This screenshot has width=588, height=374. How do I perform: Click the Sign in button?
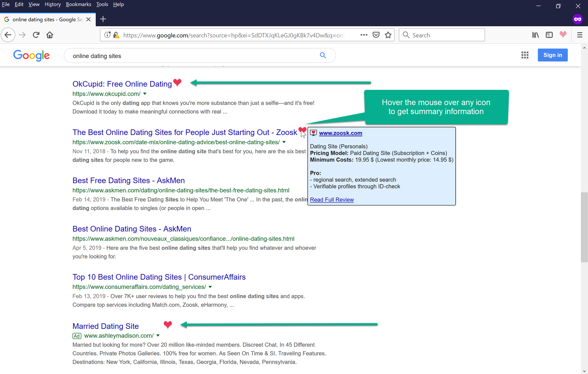(552, 55)
